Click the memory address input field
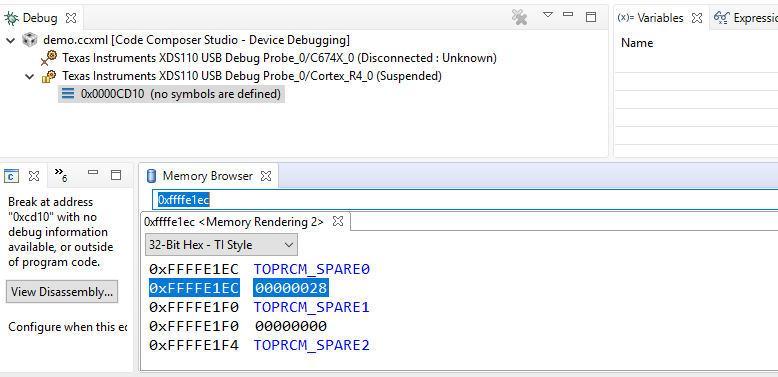The image size is (778, 377). [465, 199]
